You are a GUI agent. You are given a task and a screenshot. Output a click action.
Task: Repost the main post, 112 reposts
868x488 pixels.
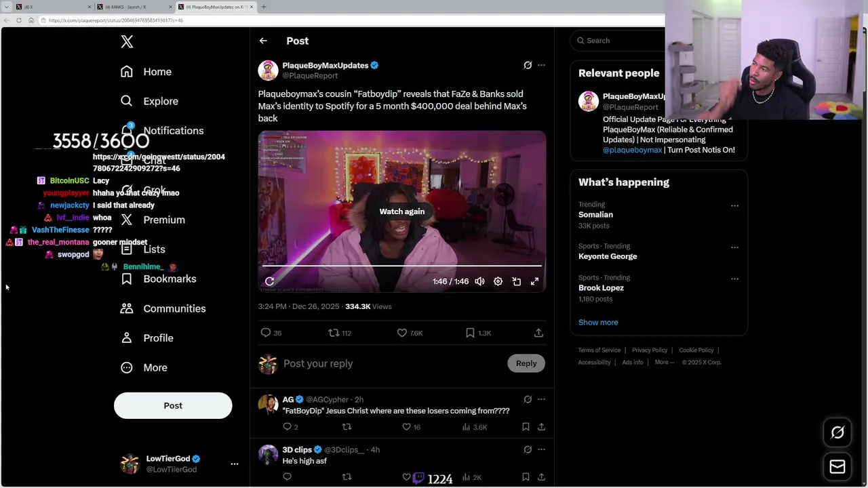340,333
